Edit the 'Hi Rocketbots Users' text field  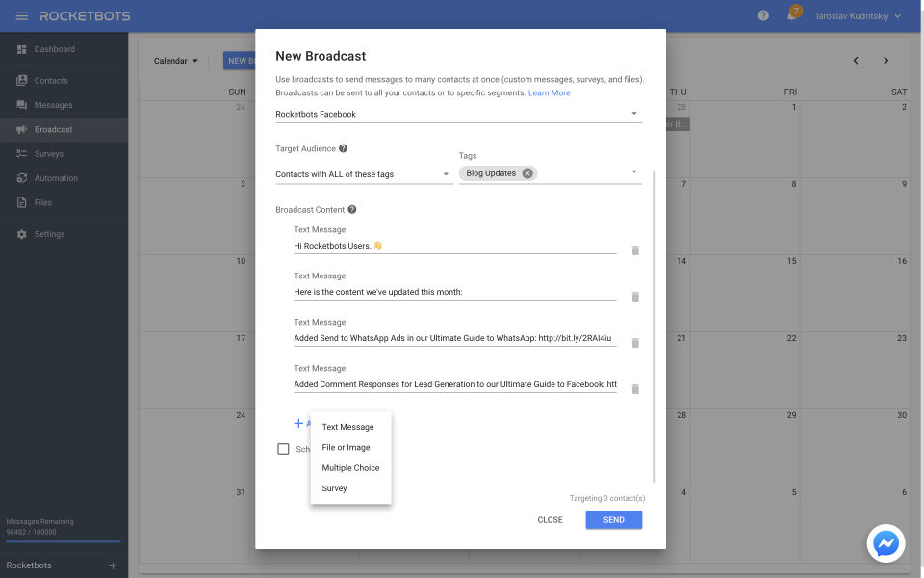click(x=455, y=246)
